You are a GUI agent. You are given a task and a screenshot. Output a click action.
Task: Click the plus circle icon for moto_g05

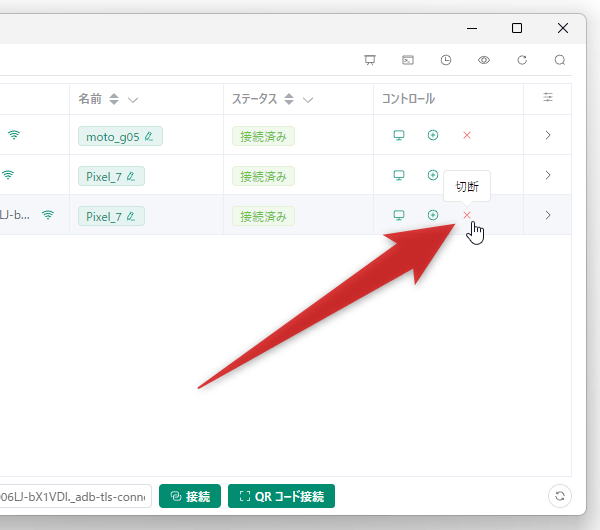[433, 135]
